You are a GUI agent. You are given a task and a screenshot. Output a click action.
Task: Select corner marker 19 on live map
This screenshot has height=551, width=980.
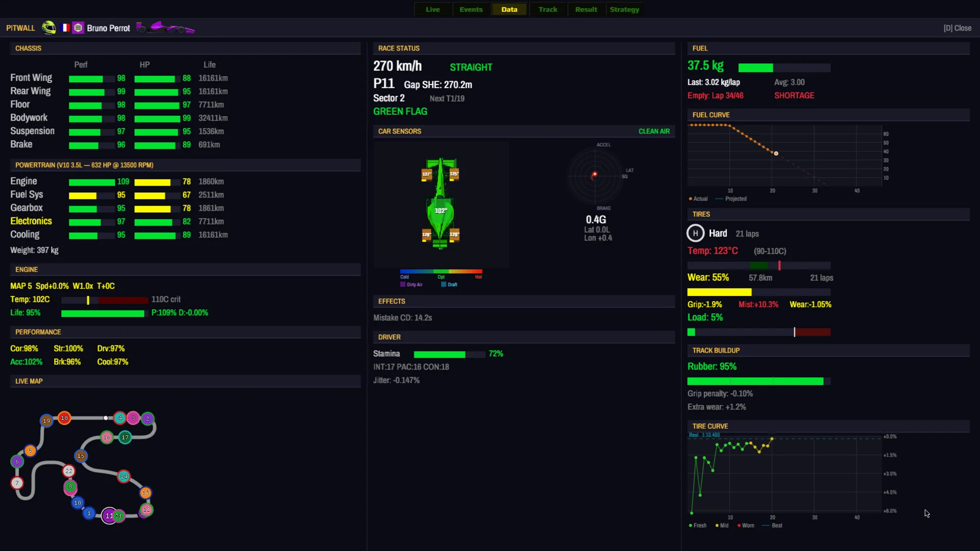pos(46,420)
